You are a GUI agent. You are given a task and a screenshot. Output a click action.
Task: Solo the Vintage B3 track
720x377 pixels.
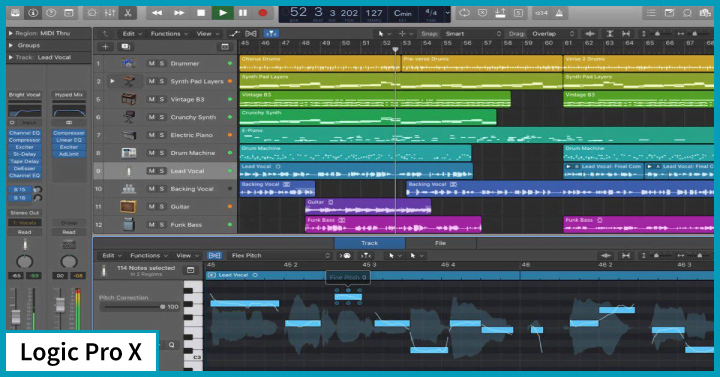coord(162,99)
